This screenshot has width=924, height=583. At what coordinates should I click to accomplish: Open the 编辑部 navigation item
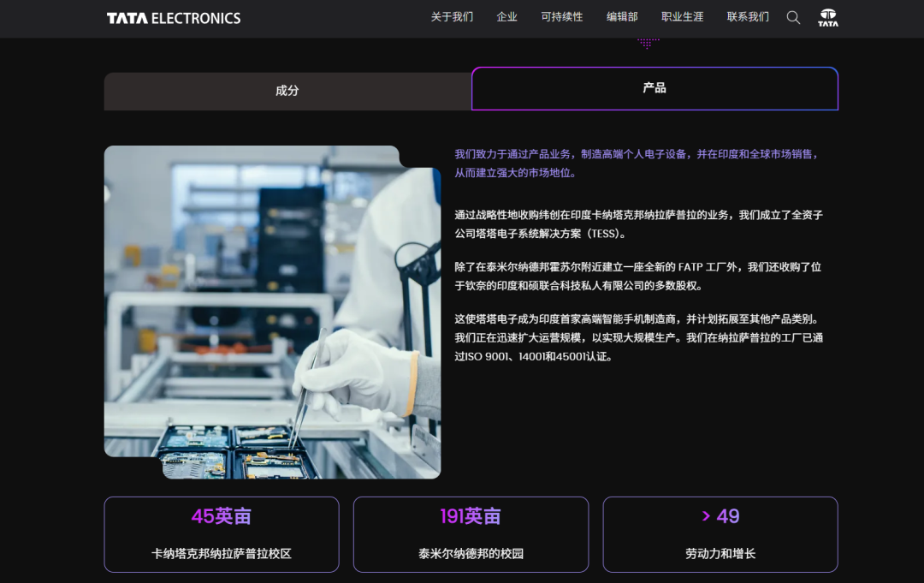(622, 17)
